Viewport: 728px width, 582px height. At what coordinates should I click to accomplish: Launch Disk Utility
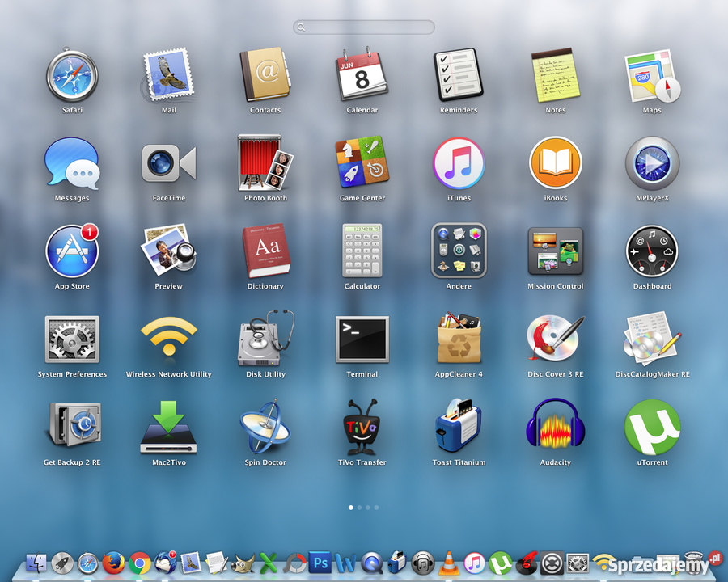pyautogui.click(x=265, y=339)
